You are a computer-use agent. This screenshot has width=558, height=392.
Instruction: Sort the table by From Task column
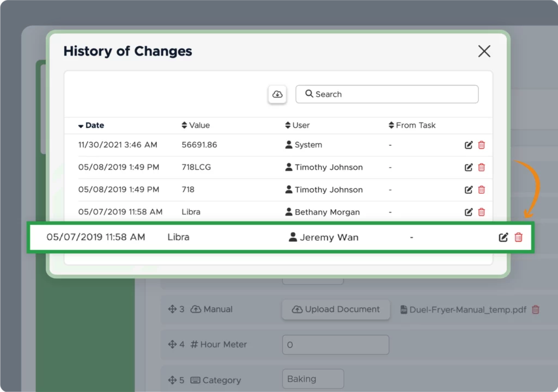pyautogui.click(x=412, y=125)
